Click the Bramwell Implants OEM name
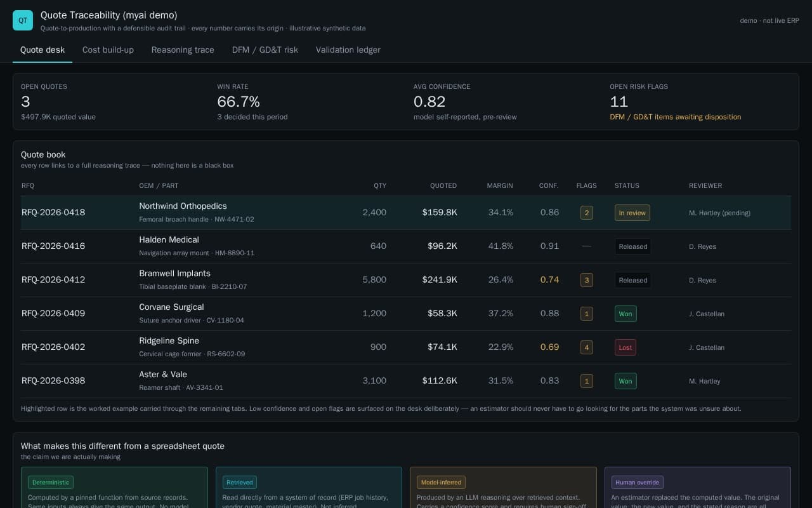The image size is (812, 508). (x=174, y=274)
